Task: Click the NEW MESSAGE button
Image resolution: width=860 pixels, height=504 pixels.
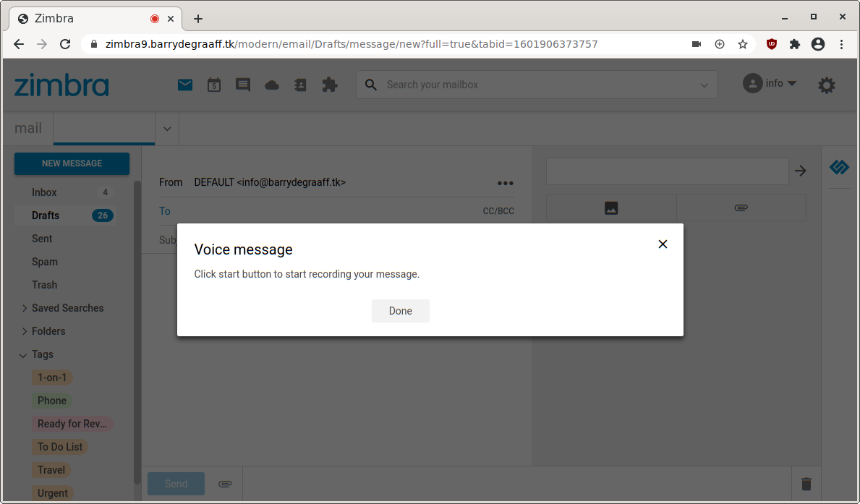Action: pyautogui.click(x=72, y=163)
